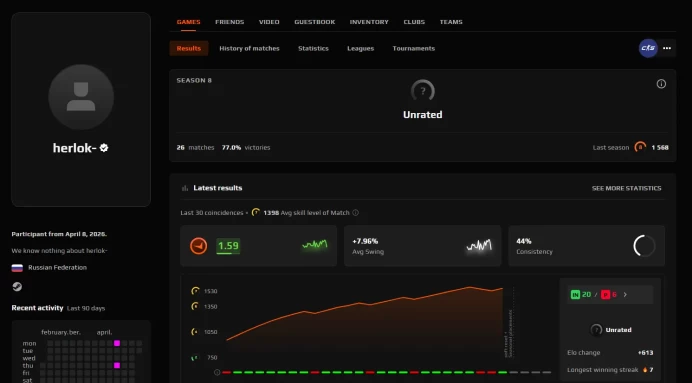Click the 44% Consistency value
This screenshot has width=692, height=383.
click(x=524, y=241)
